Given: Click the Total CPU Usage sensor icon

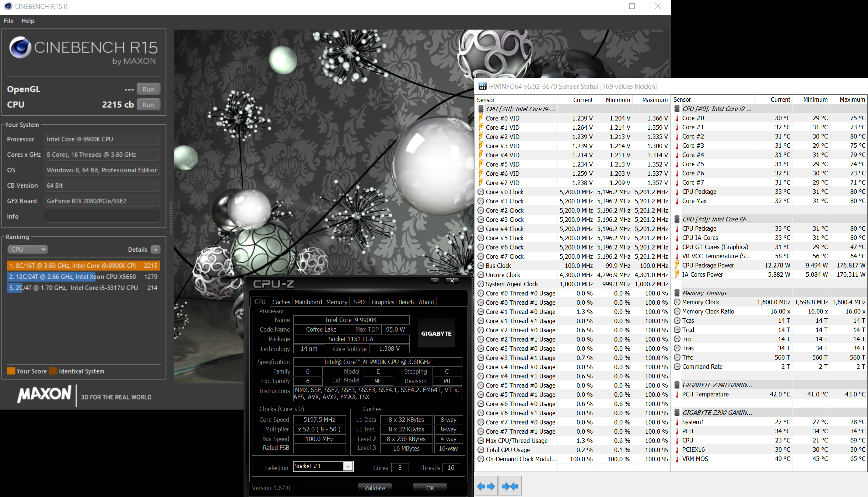Looking at the screenshot, I should click(x=481, y=450).
